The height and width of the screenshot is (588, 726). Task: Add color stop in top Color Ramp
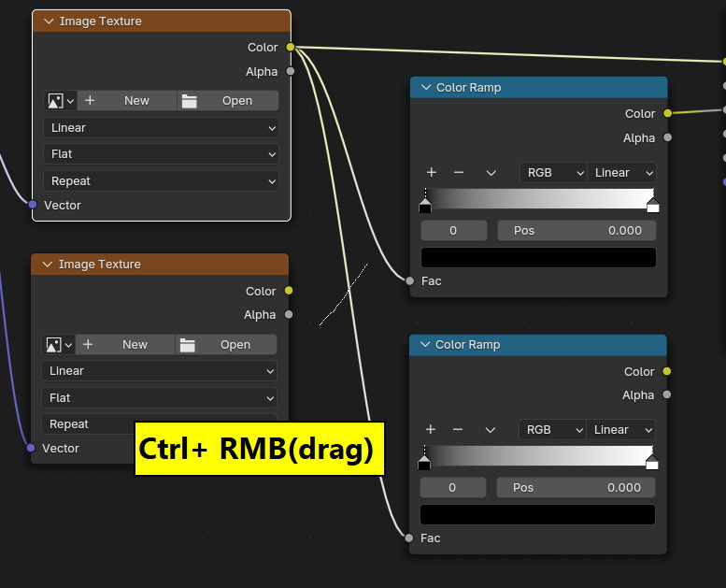[x=432, y=172]
